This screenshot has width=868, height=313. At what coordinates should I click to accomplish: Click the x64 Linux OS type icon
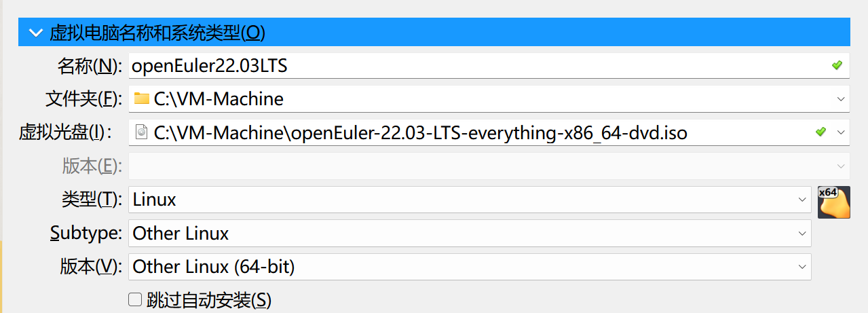click(833, 202)
